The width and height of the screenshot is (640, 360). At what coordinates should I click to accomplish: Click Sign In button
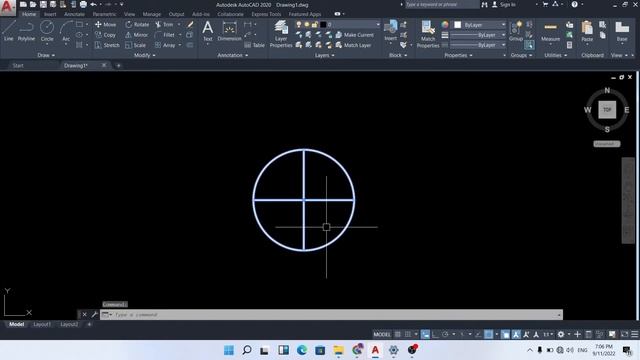(504, 4)
